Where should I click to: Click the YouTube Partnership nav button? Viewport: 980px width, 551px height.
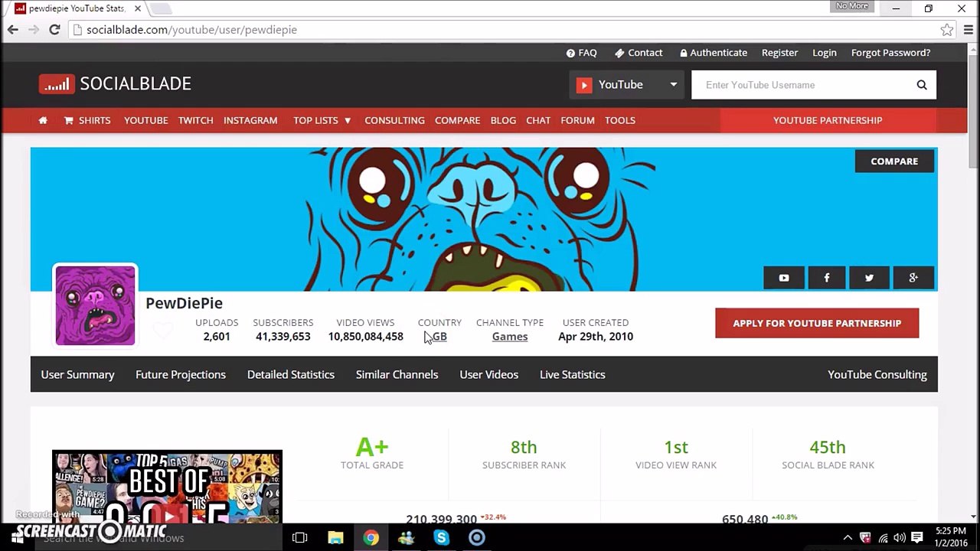point(828,120)
